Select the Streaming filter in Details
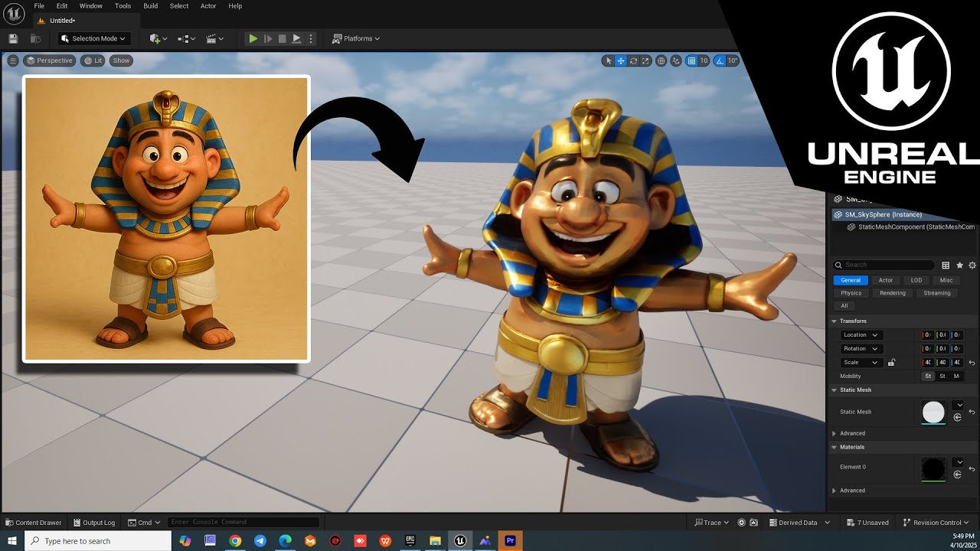 (x=937, y=293)
